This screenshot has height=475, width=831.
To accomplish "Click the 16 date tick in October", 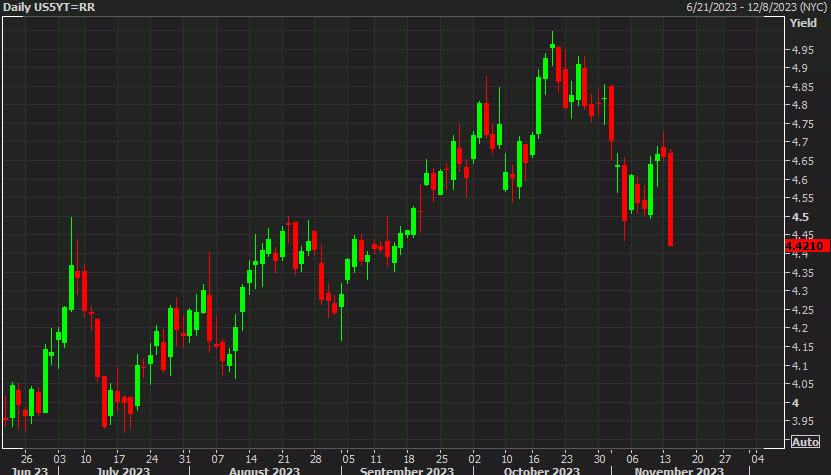I will (534, 459).
